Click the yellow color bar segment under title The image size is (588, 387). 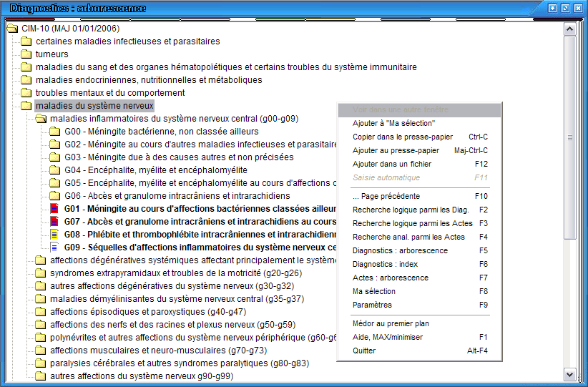(x=330, y=19)
